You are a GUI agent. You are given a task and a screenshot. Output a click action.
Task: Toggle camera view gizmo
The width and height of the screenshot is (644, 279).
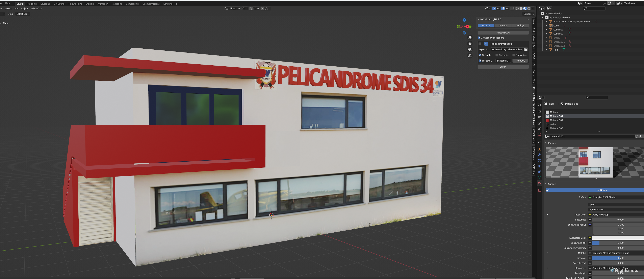[470, 50]
